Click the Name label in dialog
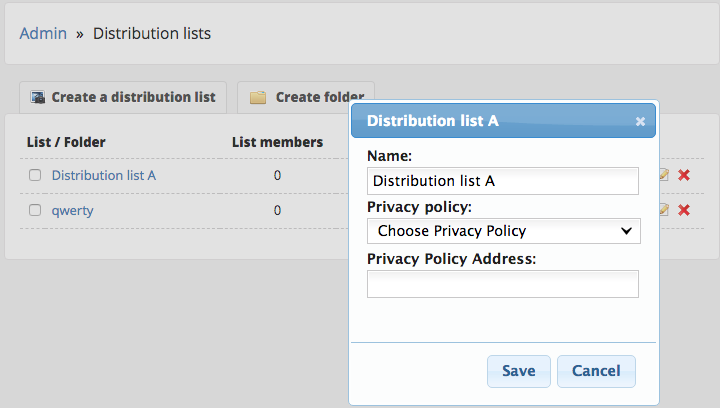The height and width of the screenshot is (408, 720). pos(389,156)
